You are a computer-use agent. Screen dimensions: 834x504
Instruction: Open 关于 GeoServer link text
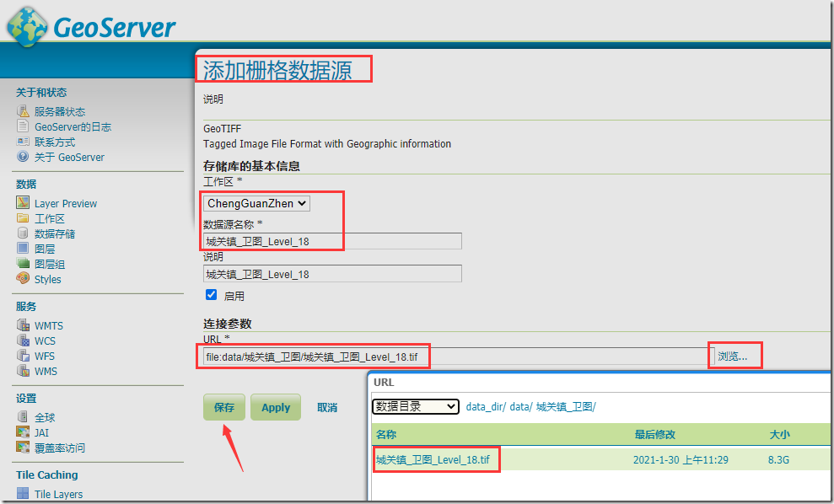(x=69, y=157)
